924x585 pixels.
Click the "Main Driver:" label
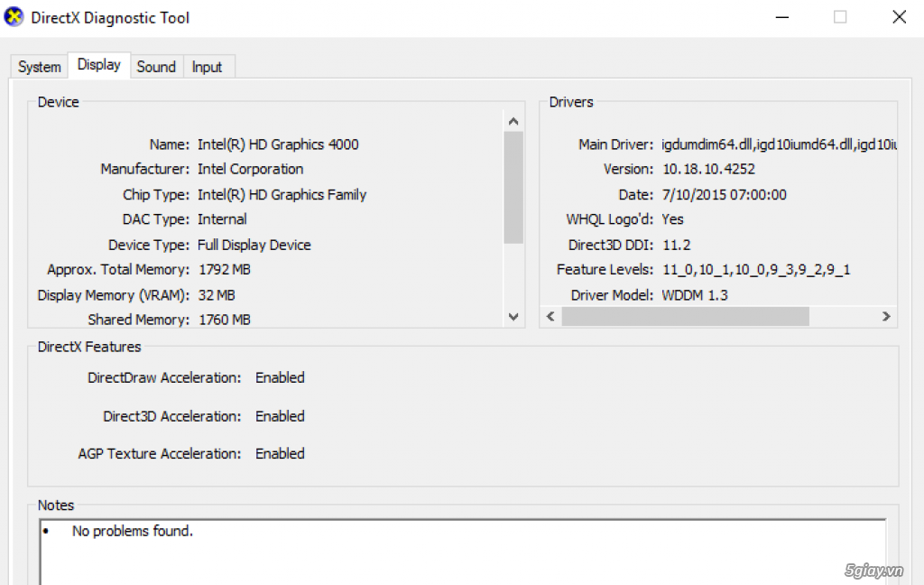pyautogui.click(x=615, y=144)
